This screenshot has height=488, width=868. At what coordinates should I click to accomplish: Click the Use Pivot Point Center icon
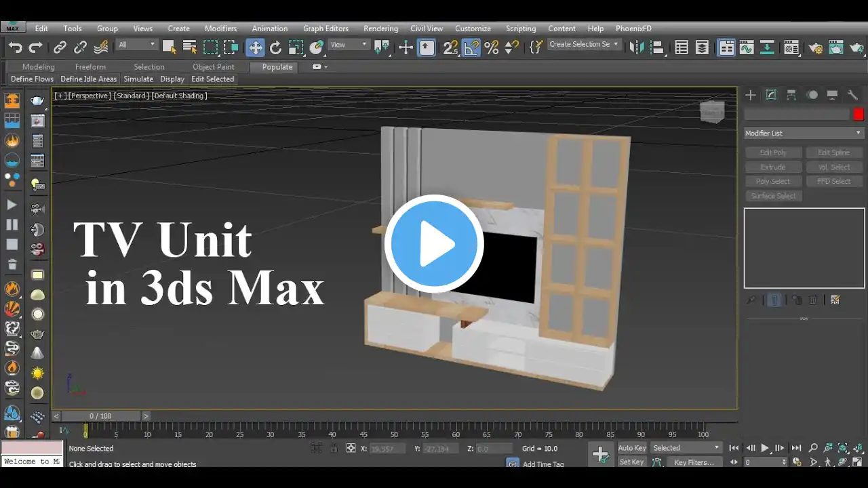[382, 47]
